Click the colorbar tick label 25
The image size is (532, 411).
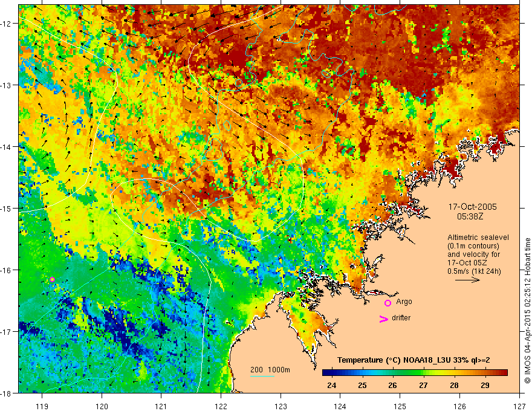362,385
